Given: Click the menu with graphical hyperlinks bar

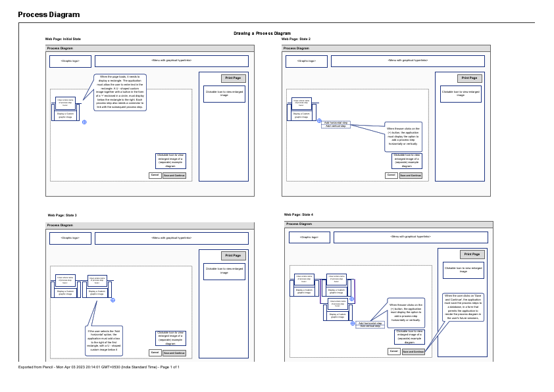Looking at the screenshot, I should pyautogui.click(x=172, y=62).
